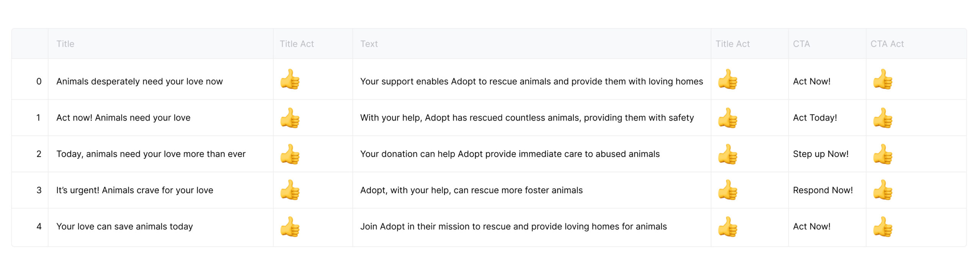The height and width of the screenshot is (277, 980).
Task: Click thumbs-up next to 'Act Today!' CTA
Action: 883,118
